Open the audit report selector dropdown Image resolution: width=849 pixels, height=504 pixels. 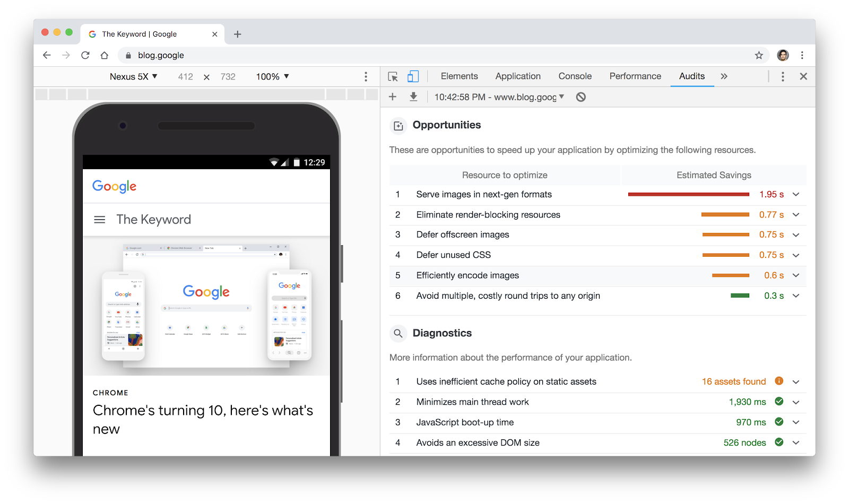(x=499, y=97)
